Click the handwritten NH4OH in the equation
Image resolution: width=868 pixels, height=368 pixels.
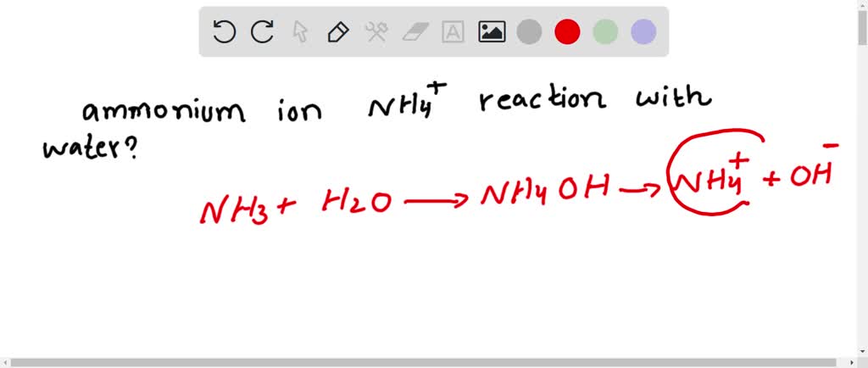pos(544,197)
